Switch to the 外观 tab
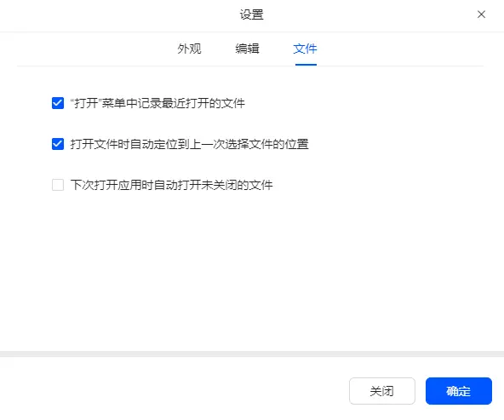The height and width of the screenshot is (420, 504). (189, 49)
